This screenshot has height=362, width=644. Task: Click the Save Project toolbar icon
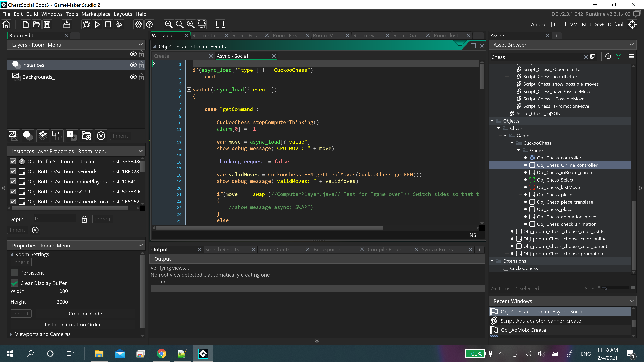point(47,24)
